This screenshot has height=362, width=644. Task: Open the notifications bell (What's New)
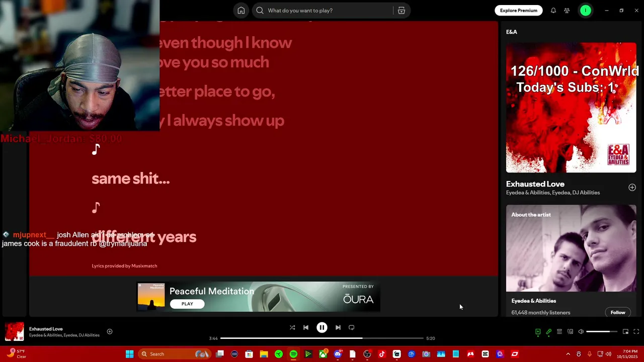pos(553,11)
